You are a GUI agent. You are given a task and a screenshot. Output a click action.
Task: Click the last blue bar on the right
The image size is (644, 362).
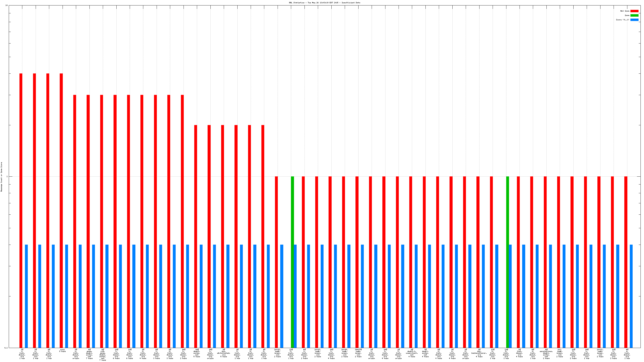[631, 296]
